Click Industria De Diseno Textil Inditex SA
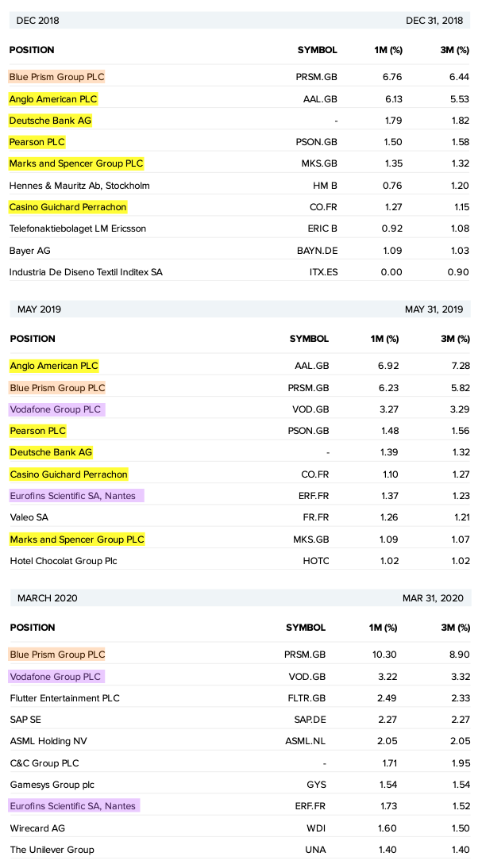This screenshot has height=868, width=482. click(86, 272)
